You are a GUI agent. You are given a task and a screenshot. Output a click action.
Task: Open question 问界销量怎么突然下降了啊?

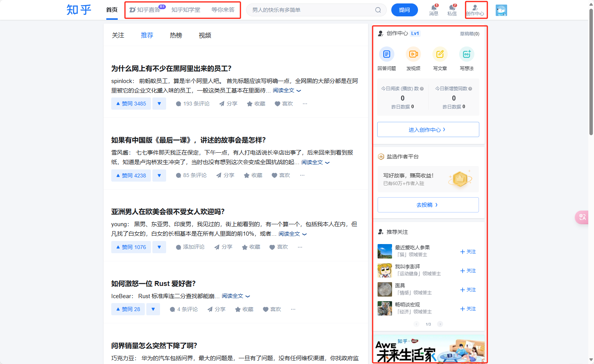pos(154,346)
